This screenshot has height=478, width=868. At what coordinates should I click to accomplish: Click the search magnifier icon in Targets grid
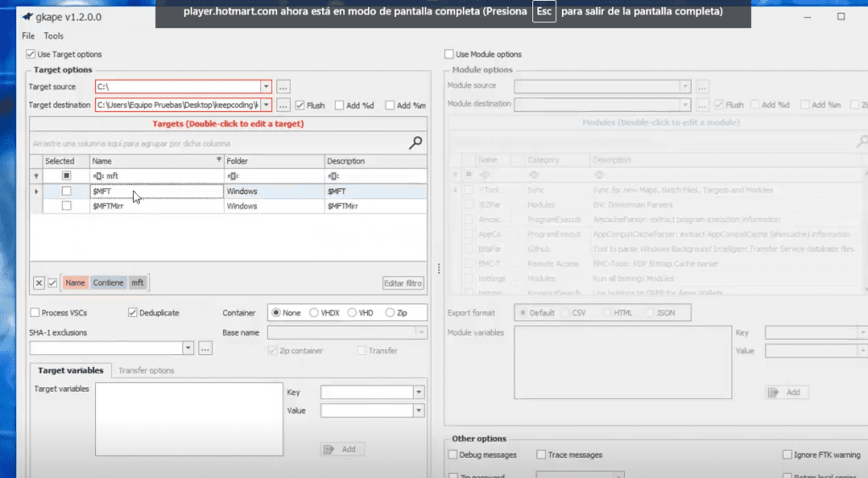(x=415, y=142)
